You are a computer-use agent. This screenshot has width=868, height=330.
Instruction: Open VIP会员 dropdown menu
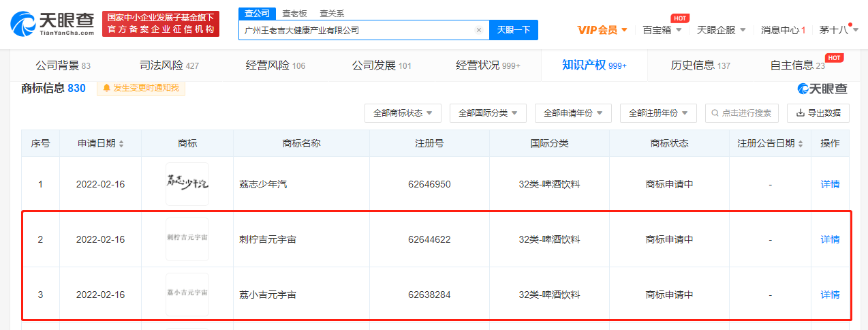tap(602, 30)
